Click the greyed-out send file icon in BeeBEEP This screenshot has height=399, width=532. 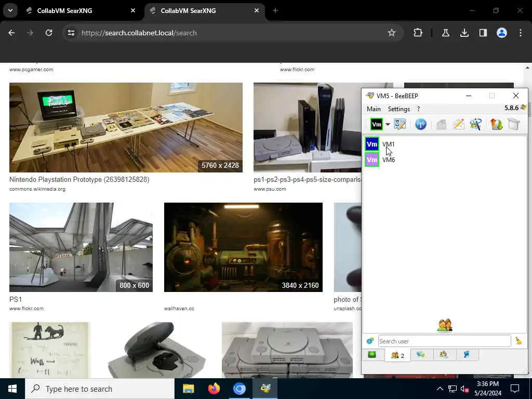(x=442, y=125)
